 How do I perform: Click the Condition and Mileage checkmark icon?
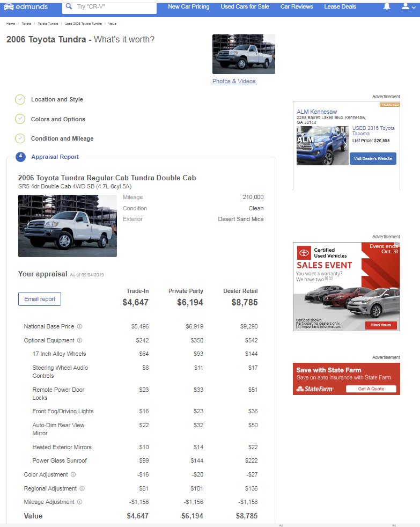pos(20,138)
